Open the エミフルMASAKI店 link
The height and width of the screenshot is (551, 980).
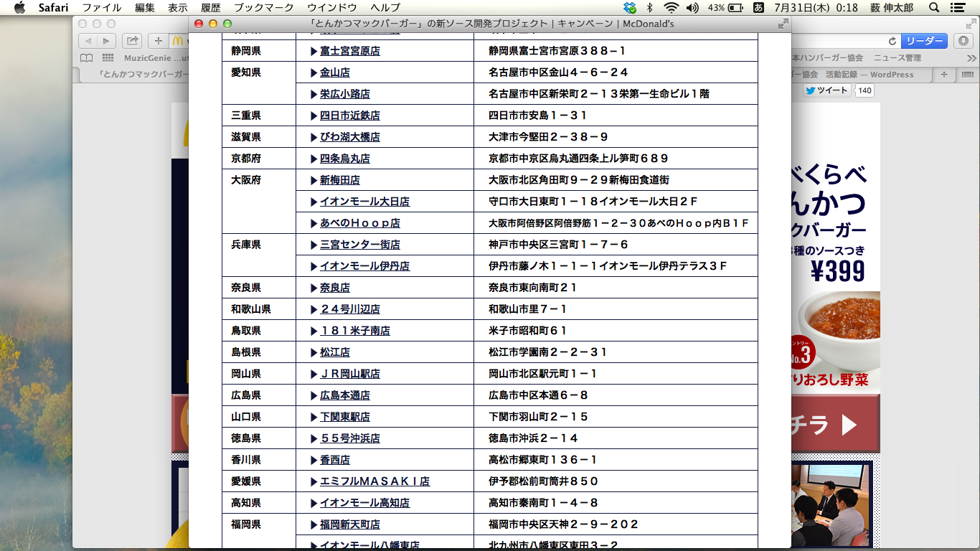375,481
